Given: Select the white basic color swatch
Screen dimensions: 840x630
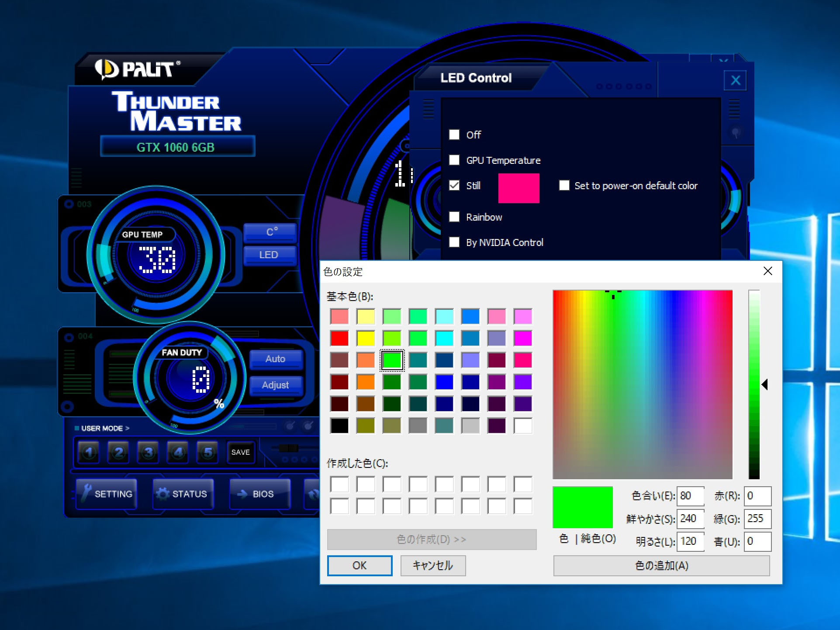Looking at the screenshot, I should tap(523, 426).
